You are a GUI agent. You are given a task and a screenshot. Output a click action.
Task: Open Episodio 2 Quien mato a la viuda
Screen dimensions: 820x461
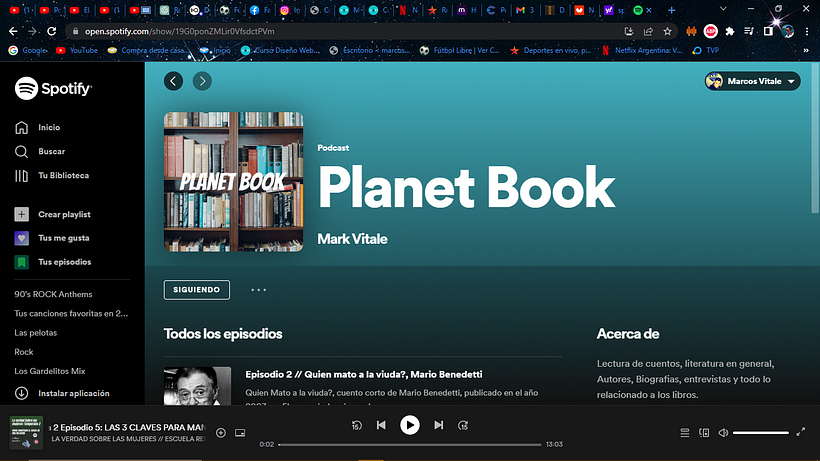click(x=364, y=374)
